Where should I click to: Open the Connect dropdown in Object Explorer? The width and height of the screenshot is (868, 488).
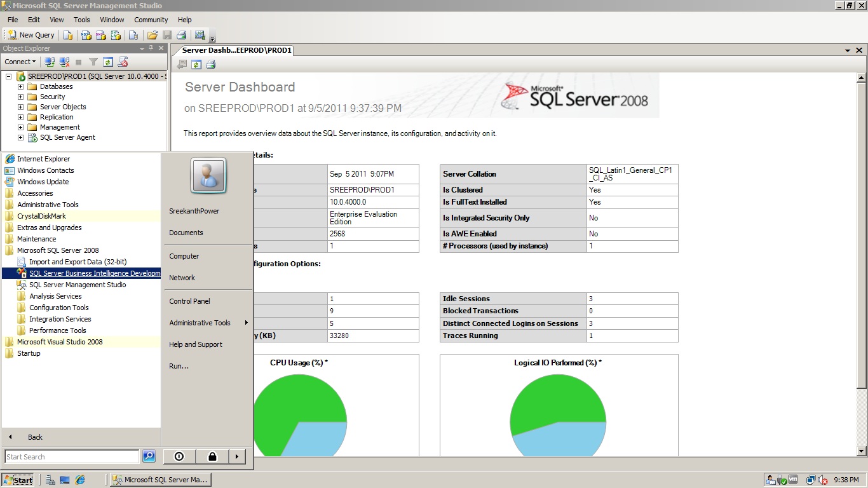pos(20,62)
